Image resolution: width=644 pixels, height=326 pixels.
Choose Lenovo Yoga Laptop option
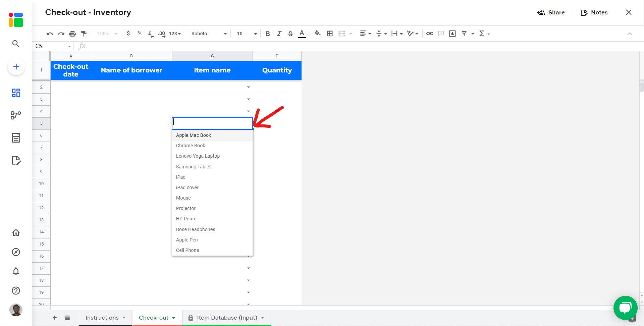[212, 156]
